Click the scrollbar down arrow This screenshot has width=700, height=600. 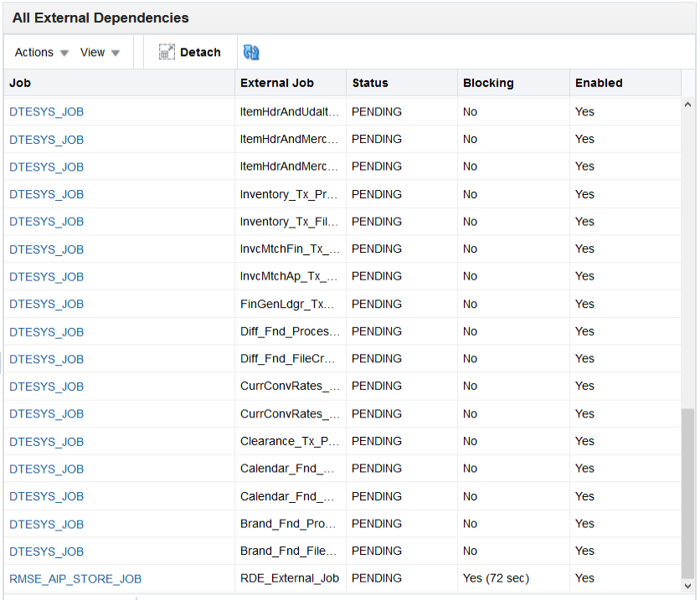[x=688, y=586]
